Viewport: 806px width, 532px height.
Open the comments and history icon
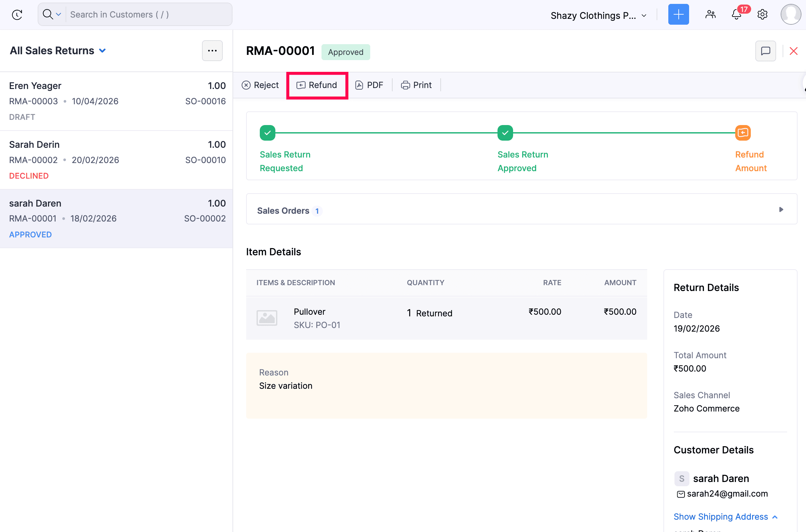(x=765, y=51)
